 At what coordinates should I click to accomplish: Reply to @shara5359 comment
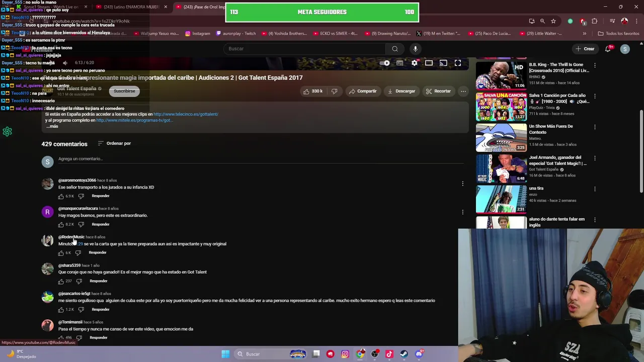[98, 281]
